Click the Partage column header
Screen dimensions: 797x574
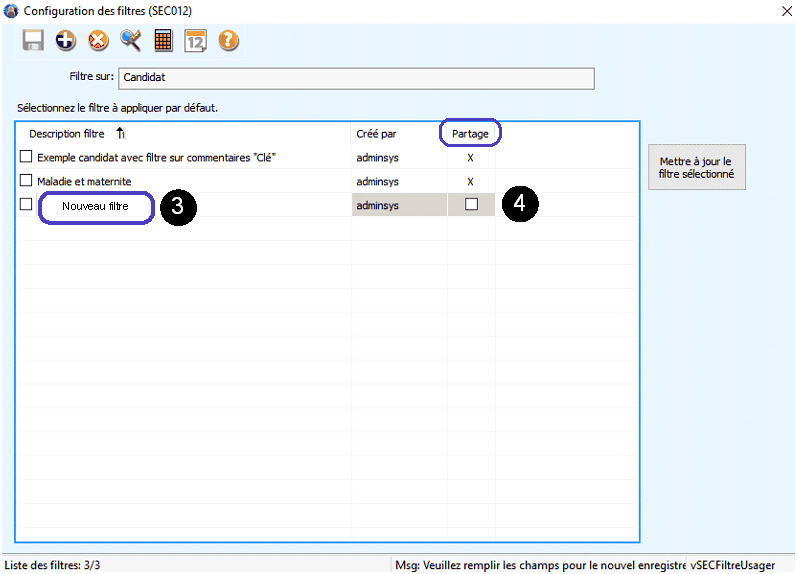(470, 133)
